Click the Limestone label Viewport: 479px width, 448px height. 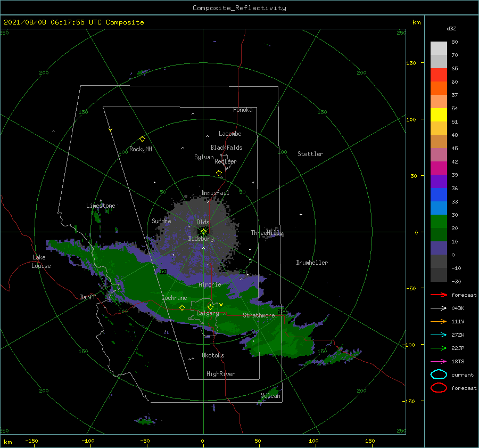[101, 206]
